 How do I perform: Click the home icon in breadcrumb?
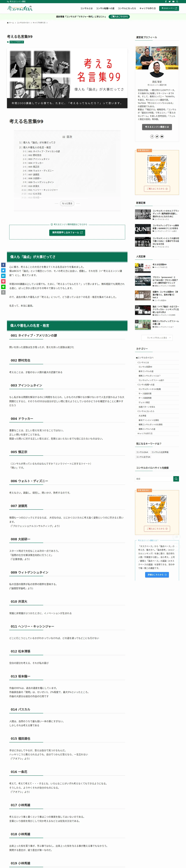(8, 23)
